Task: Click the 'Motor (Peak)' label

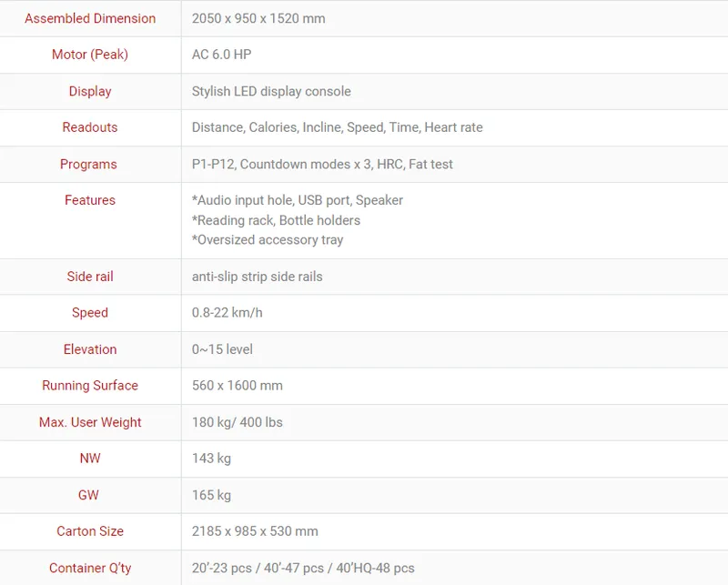Action: click(90, 55)
